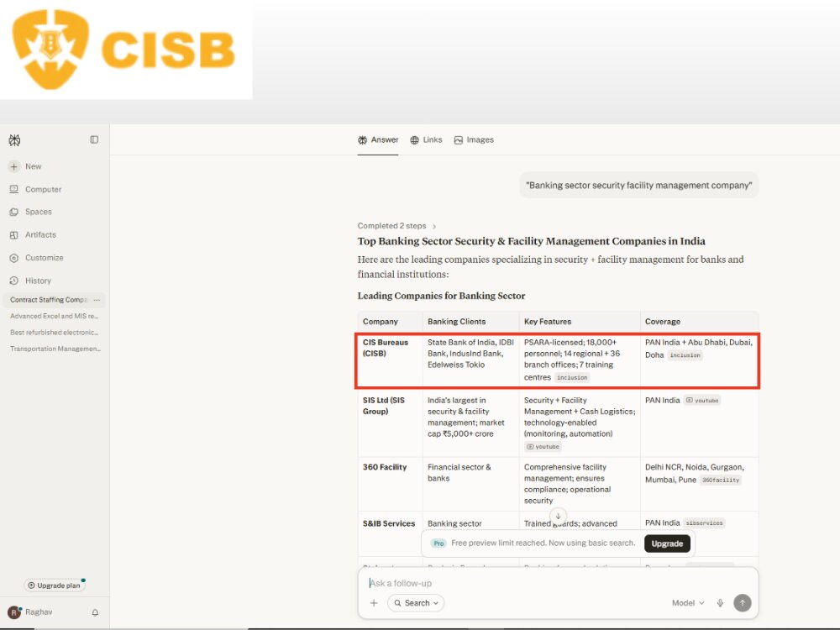Click the Ask a follow-up field
840x630 pixels.
coord(557,584)
